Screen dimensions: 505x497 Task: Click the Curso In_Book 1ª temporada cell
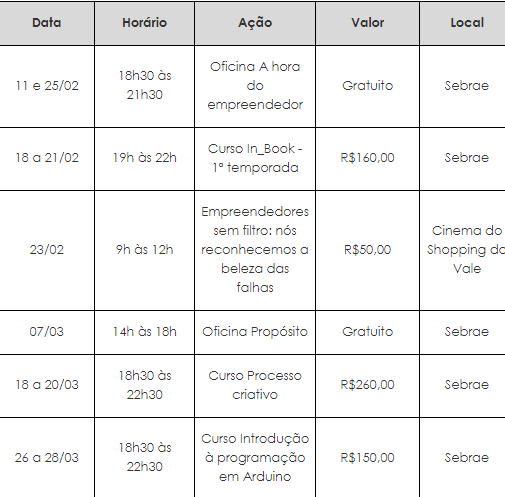tap(255, 158)
